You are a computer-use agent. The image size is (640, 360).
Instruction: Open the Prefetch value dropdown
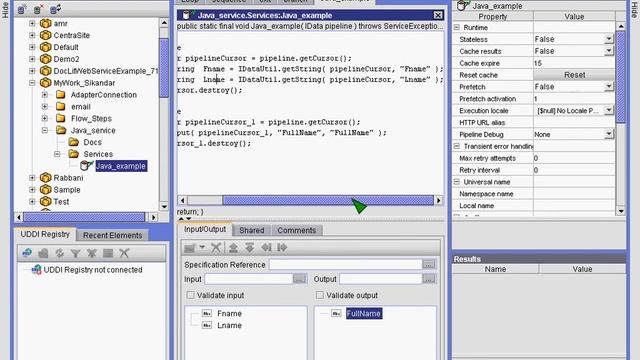point(609,87)
